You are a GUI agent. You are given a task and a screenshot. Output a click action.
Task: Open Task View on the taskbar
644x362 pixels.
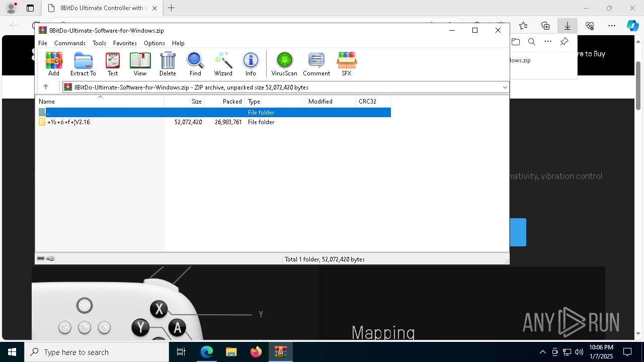point(181,352)
